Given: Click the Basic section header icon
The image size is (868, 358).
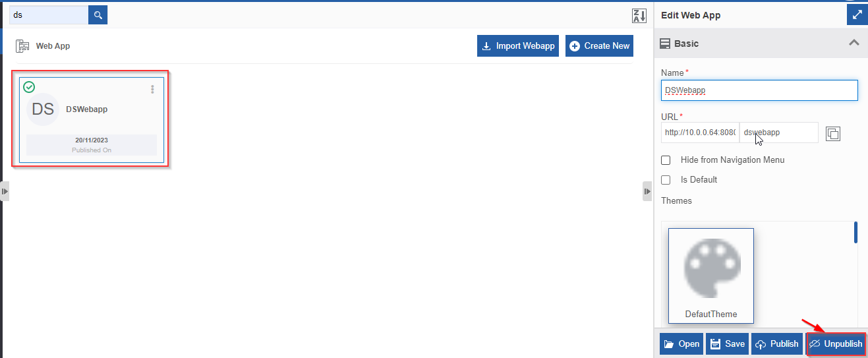Looking at the screenshot, I should [x=665, y=44].
